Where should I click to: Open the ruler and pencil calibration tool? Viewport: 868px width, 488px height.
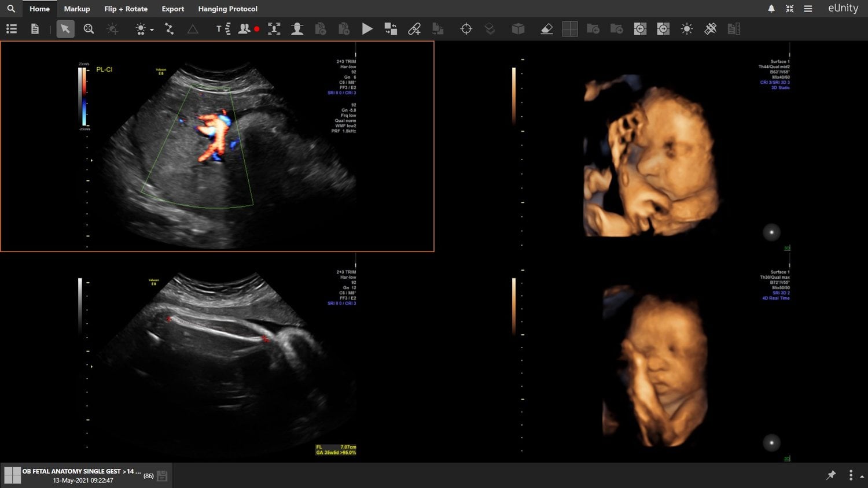[711, 29]
